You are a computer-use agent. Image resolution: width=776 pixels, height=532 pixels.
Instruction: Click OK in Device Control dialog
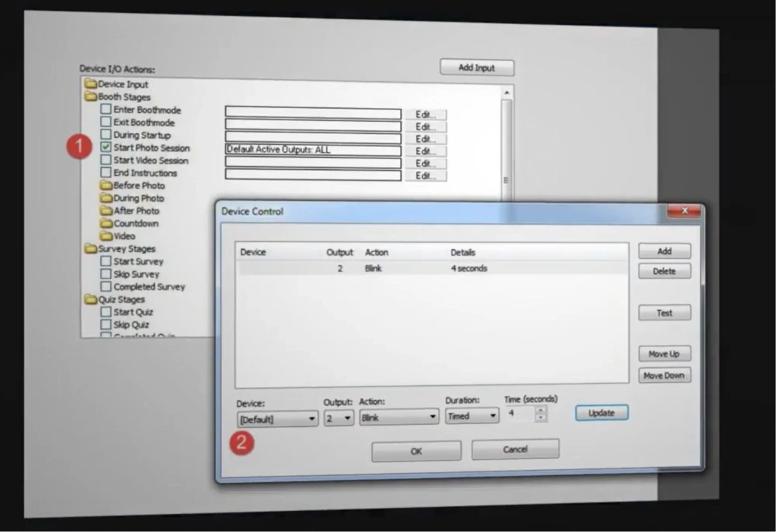(x=417, y=451)
